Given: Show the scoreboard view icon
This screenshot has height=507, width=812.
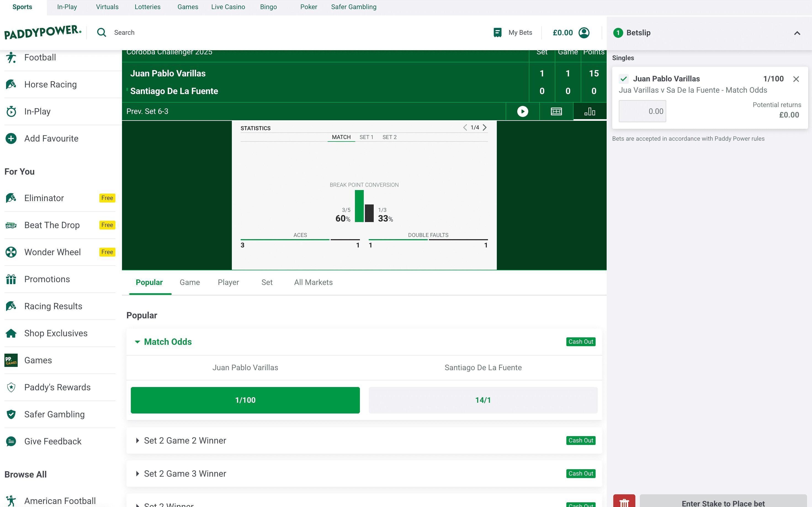Looking at the screenshot, I should (x=556, y=111).
